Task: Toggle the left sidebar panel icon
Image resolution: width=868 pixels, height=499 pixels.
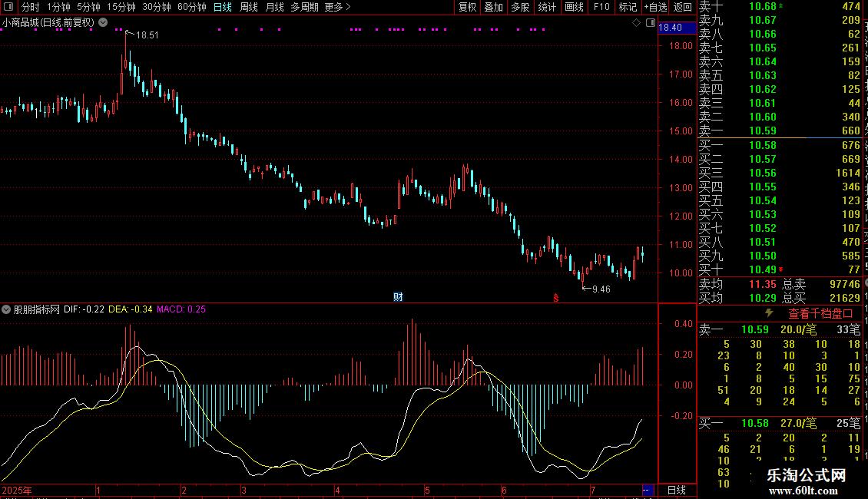Action: [8, 7]
